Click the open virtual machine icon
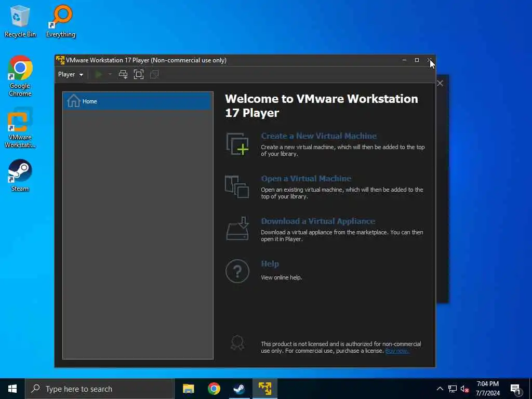This screenshot has width=532, height=399. [x=237, y=187]
